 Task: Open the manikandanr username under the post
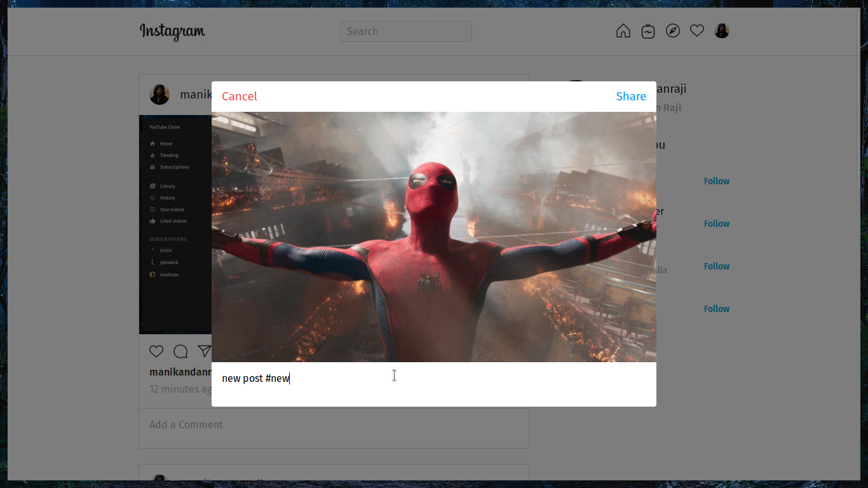click(x=180, y=372)
